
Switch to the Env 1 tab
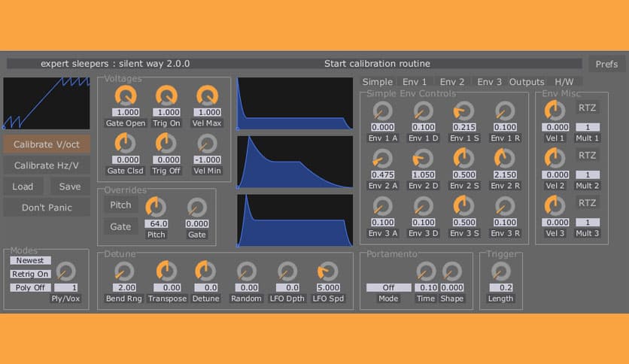click(x=415, y=82)
